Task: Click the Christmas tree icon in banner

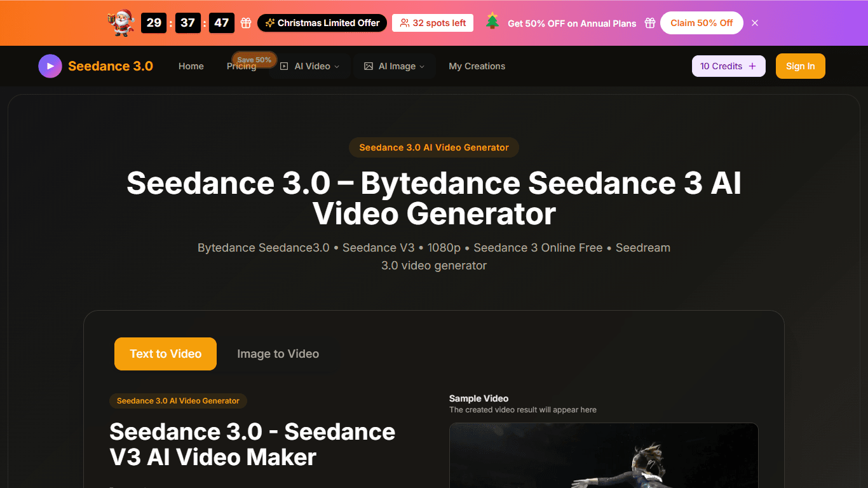Action: click(x=492, y=21)
